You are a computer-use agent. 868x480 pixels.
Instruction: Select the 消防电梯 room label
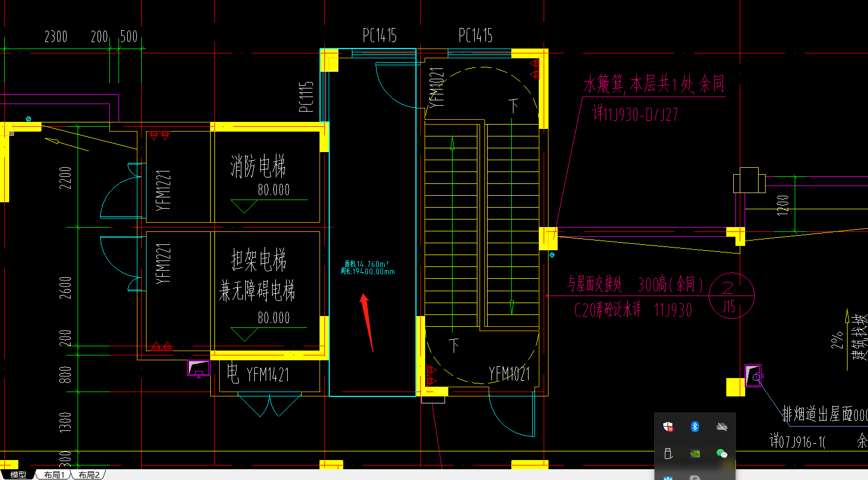[x=258, y=166]
